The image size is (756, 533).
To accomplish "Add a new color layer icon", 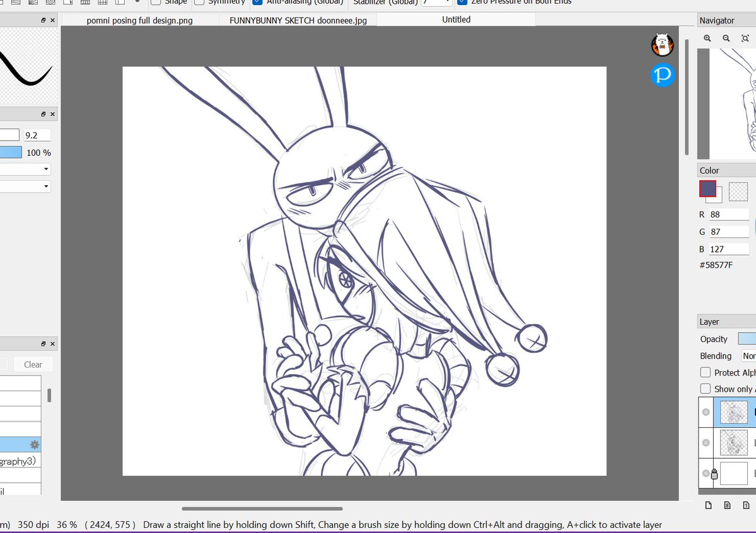I will (x=708, y=505).
